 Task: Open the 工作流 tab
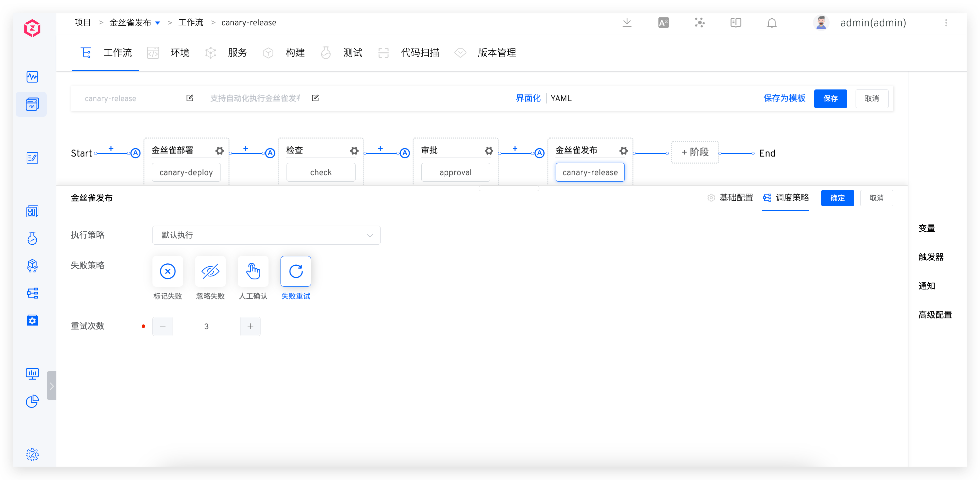[106, 52]
